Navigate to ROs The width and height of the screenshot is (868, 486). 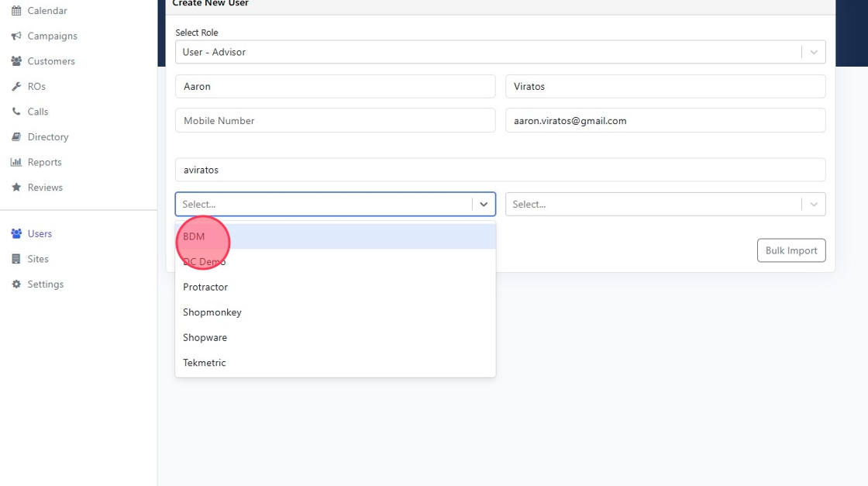(36, 86)
